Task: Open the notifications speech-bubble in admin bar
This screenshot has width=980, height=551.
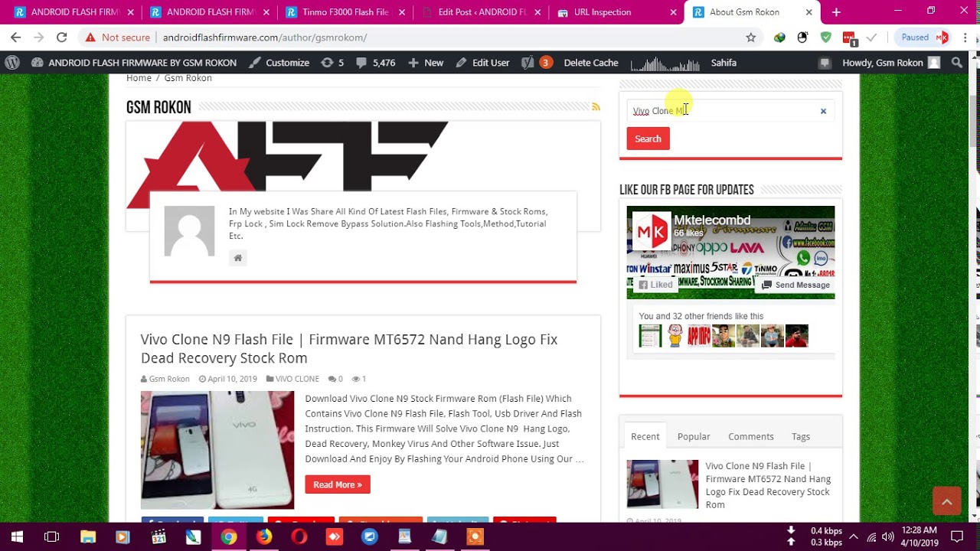Action: click(x=825, y=63)
